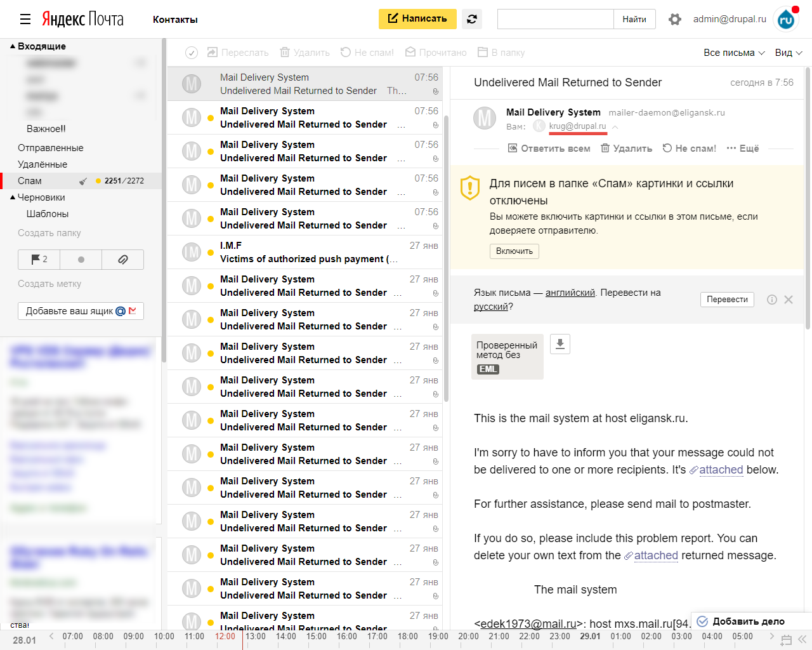This screenshot has height=650, width=812.
Task: Click the русский language link
Action: coord(491,307)
